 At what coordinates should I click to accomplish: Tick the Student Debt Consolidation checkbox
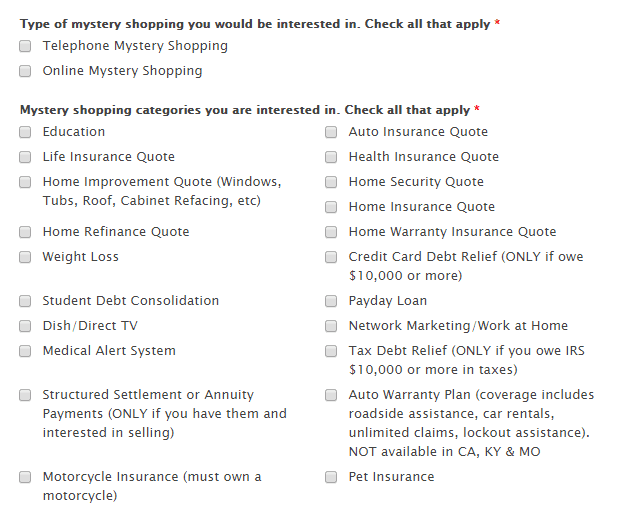(x=25, y=301)
